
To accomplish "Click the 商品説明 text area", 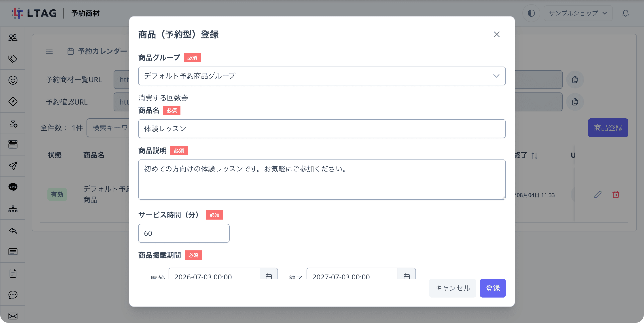I will coord(322,180).
